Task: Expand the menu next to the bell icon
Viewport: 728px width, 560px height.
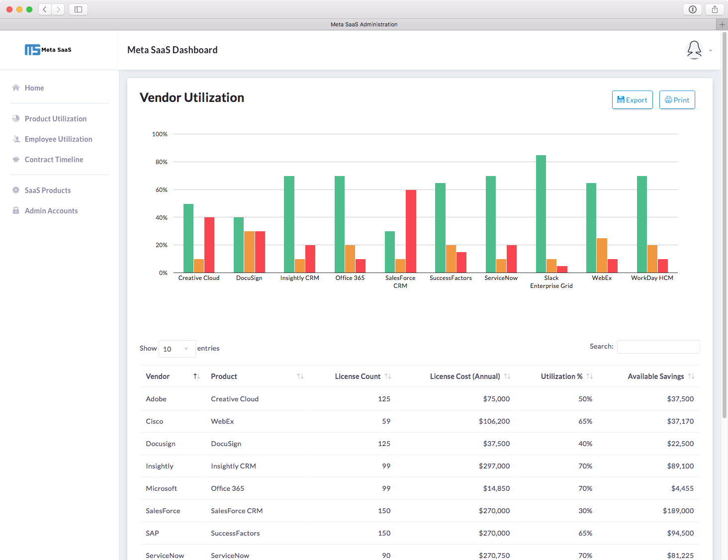Action: 710,50
